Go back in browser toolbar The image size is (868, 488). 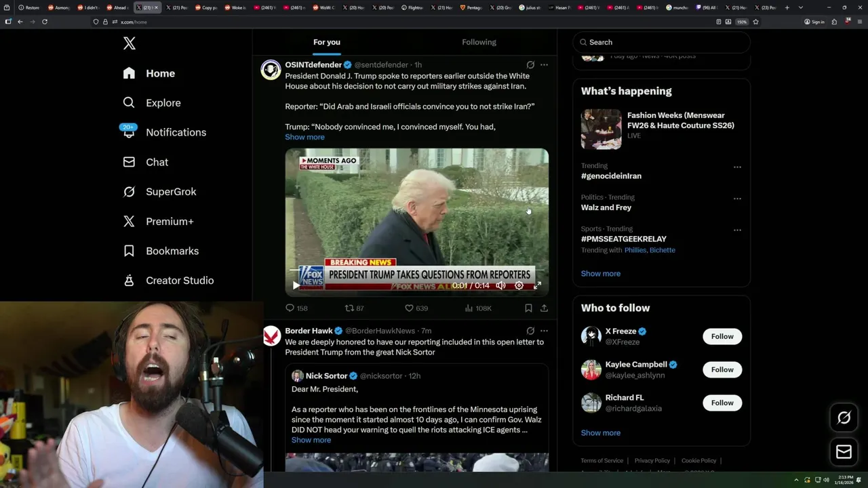point(20,22)
